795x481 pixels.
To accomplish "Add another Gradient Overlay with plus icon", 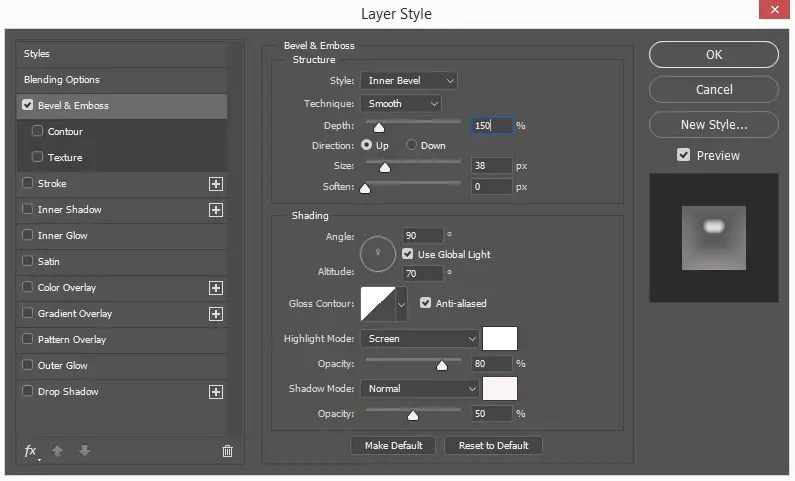I will (216, 314).
